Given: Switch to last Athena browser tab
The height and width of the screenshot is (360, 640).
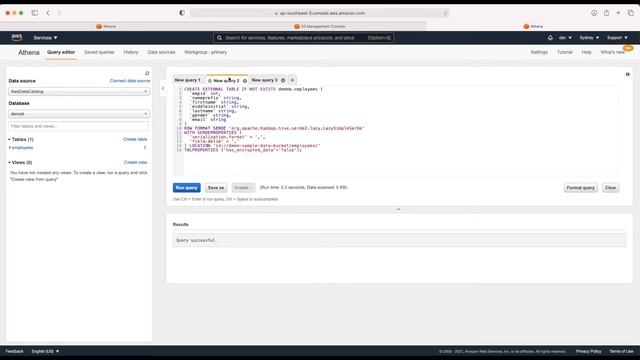Looking at the screenshot, I should 533,26.
